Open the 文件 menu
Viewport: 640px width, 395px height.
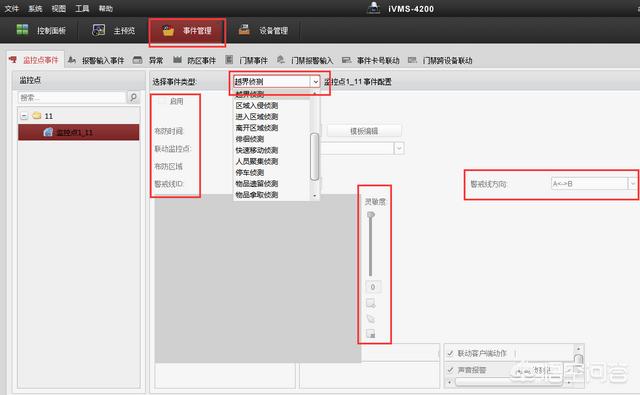(11, 8)
